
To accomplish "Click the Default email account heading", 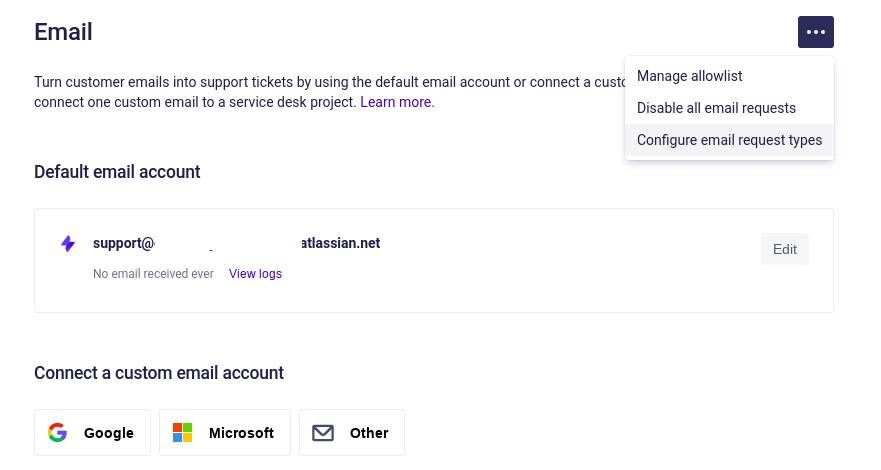I will [x=117, y=172].
